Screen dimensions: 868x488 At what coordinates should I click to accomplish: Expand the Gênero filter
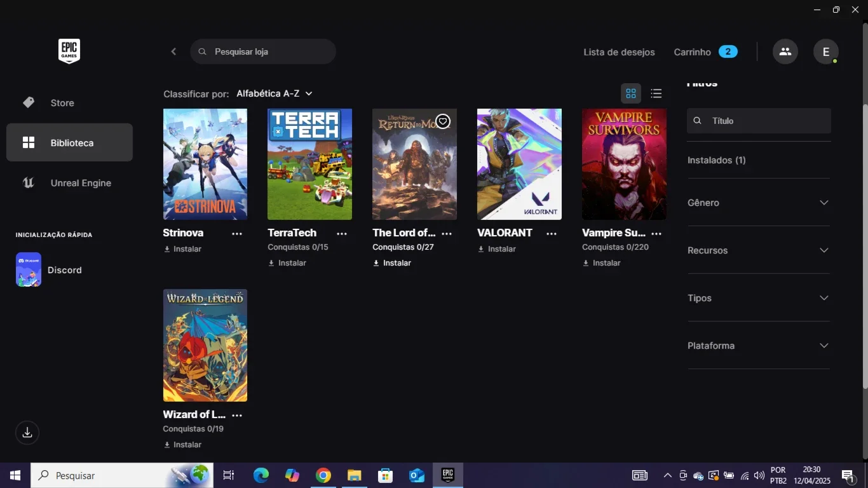coord(759,203)
